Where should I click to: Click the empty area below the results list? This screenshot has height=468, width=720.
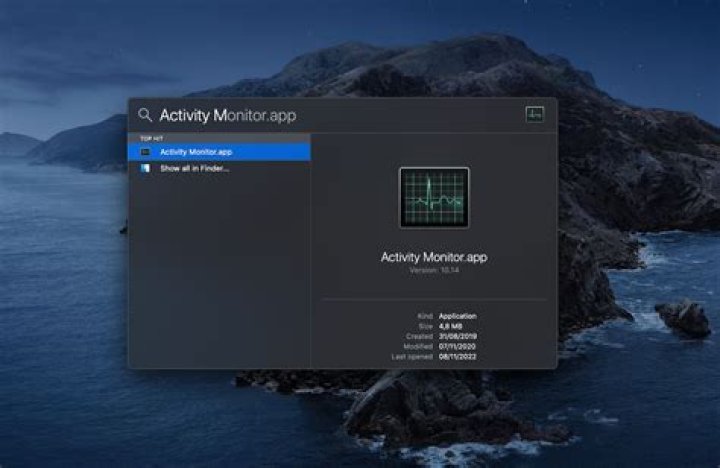218,280
